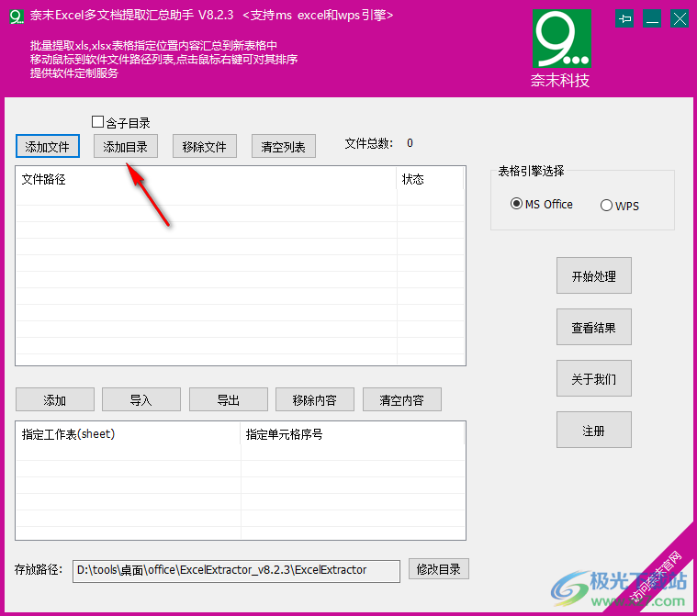Click the 文件路径 column header

[x=207, y=179]
